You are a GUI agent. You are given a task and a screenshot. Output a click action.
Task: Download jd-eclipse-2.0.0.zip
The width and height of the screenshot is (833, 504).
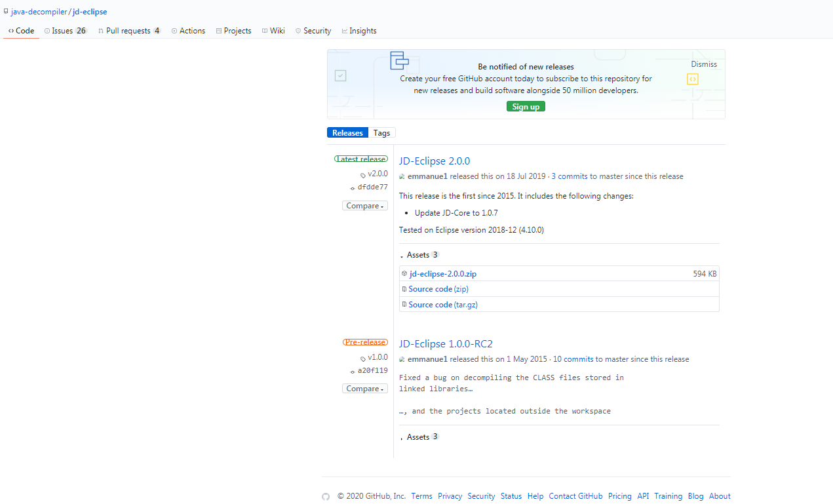point(442,273)
